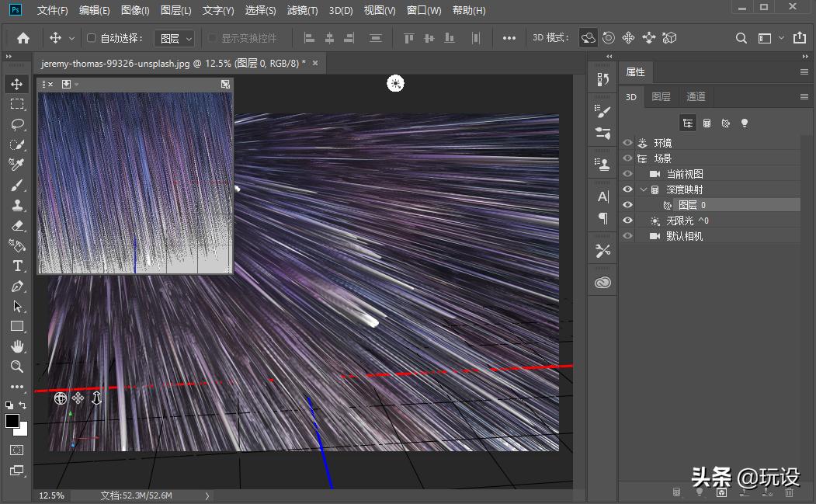816x504 pixels.
Task: Collapse the 深度映射 tree node
Action: click(x=643, y=189)
